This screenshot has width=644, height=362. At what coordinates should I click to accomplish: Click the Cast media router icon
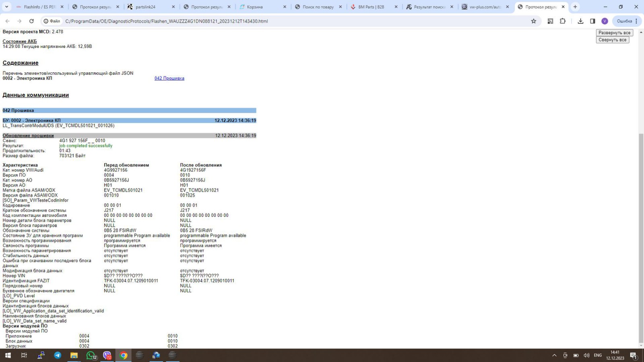point(550,21)
